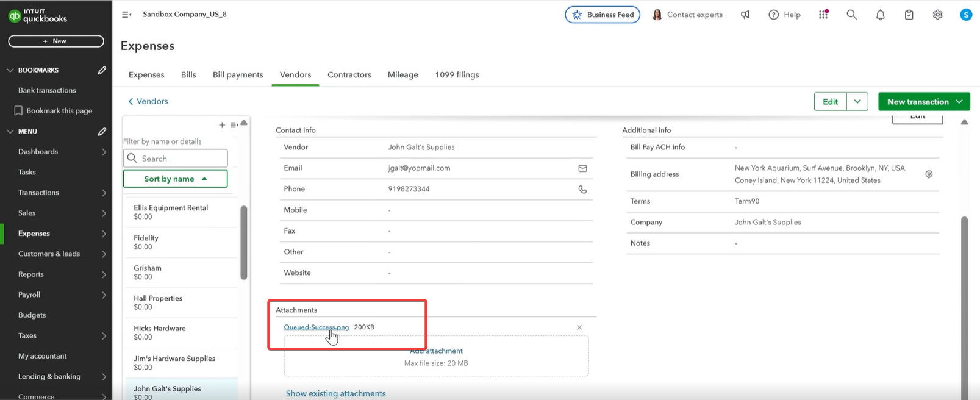Image resolution: width=980 pixels, height=400 pixels.
Task: Go back to Vendors list link
Action: [x=148, y=101]
